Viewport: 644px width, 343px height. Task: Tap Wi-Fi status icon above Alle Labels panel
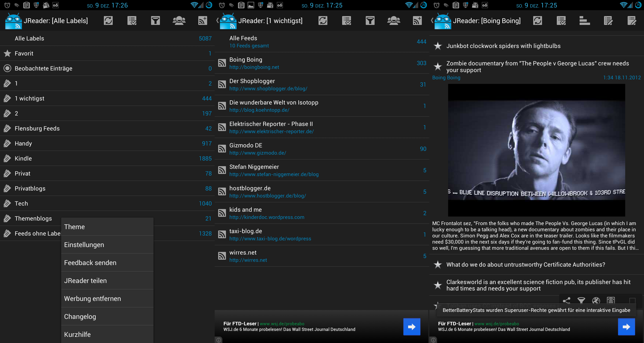tap(194, 5)
